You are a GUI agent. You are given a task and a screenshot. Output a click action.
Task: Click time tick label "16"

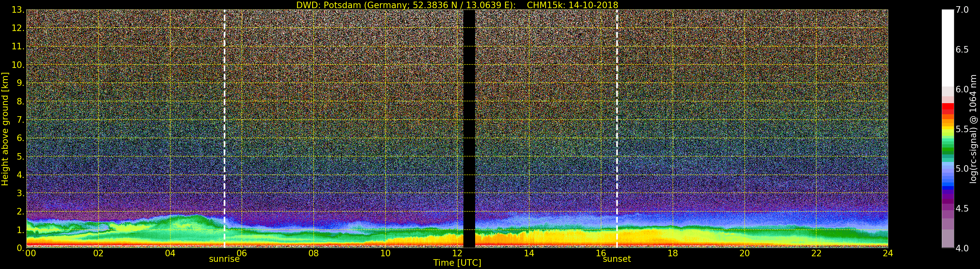(x=601, y=253)
